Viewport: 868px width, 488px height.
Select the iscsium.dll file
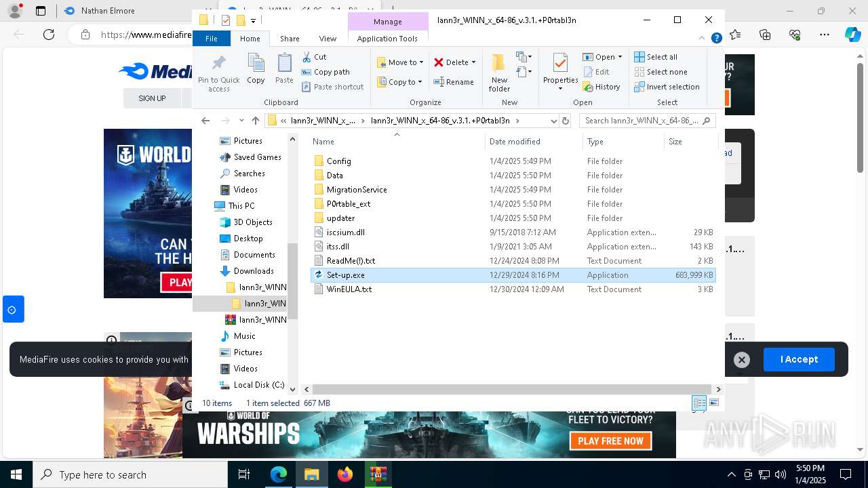tap(513, 232)
